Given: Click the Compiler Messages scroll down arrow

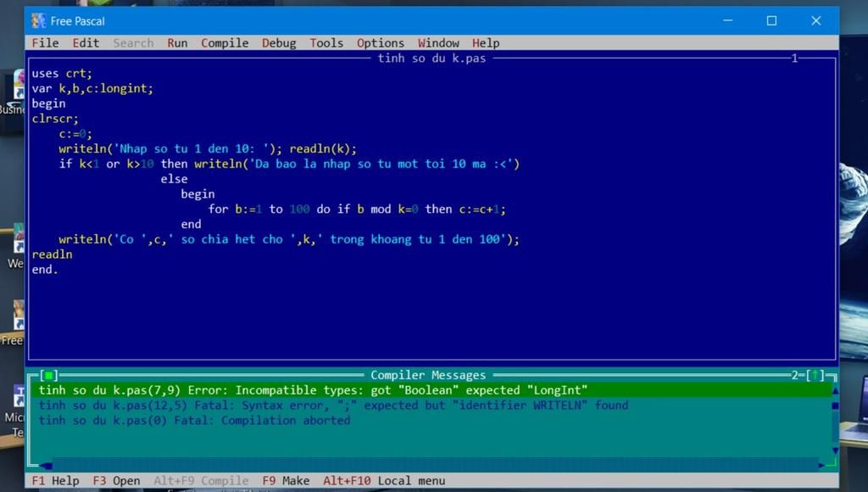Looking at the screenshot, I should coord(835,450).
